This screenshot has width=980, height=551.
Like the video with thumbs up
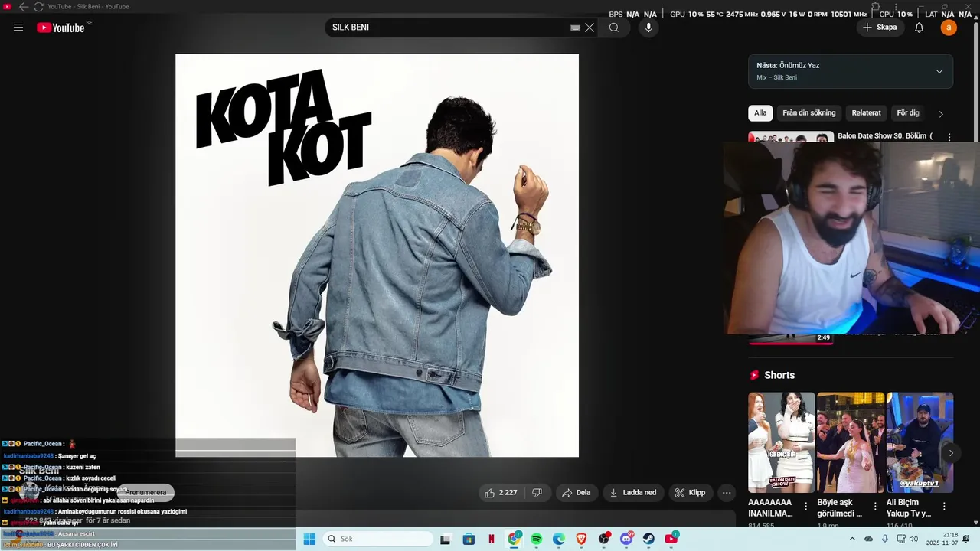[499, 493]
